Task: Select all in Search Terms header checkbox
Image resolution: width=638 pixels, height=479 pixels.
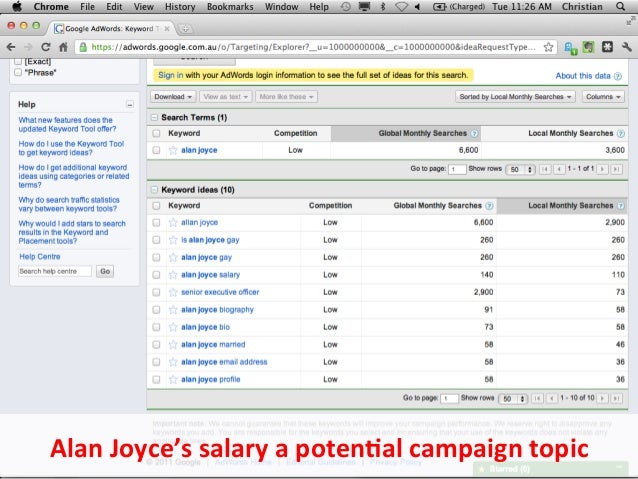Action: pyautogui.click(x=156, y=133)
